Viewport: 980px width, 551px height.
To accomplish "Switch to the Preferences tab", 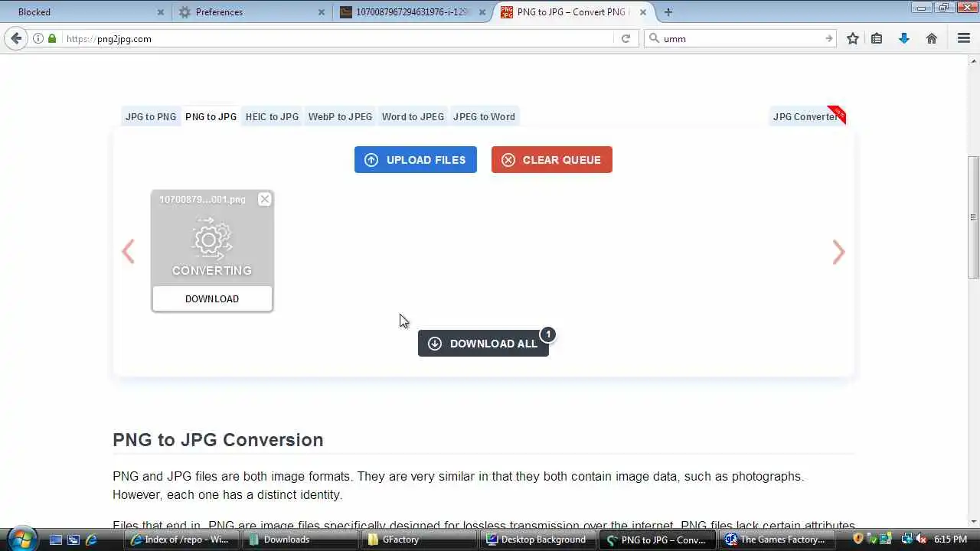I will pyautogui.click(x=251, y=11).
